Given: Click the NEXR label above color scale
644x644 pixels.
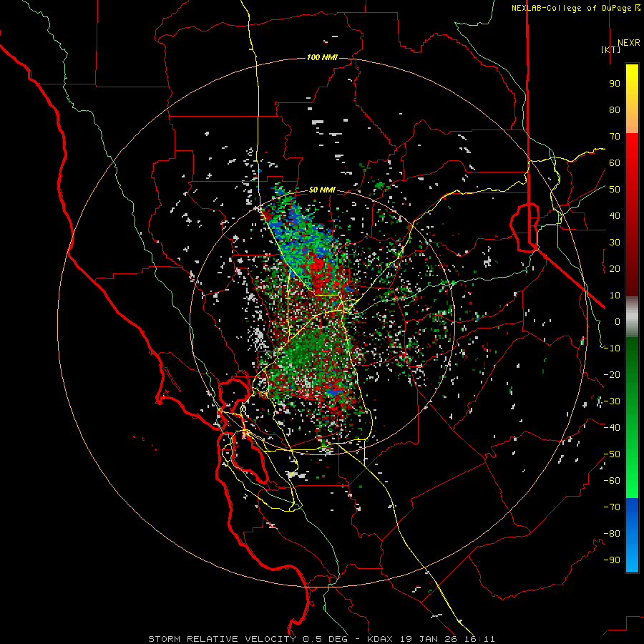Looking at the screenshot, I should pos(628,43).
